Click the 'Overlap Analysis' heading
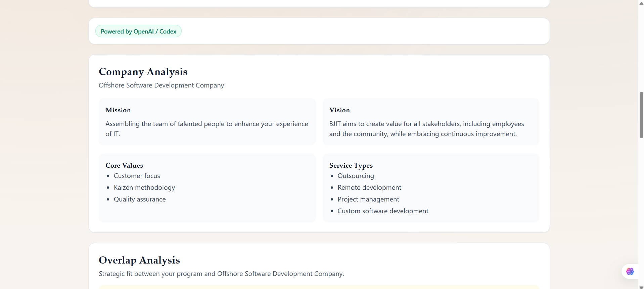The width and height of the screenshot is (644, 289). tap(139, 260)
